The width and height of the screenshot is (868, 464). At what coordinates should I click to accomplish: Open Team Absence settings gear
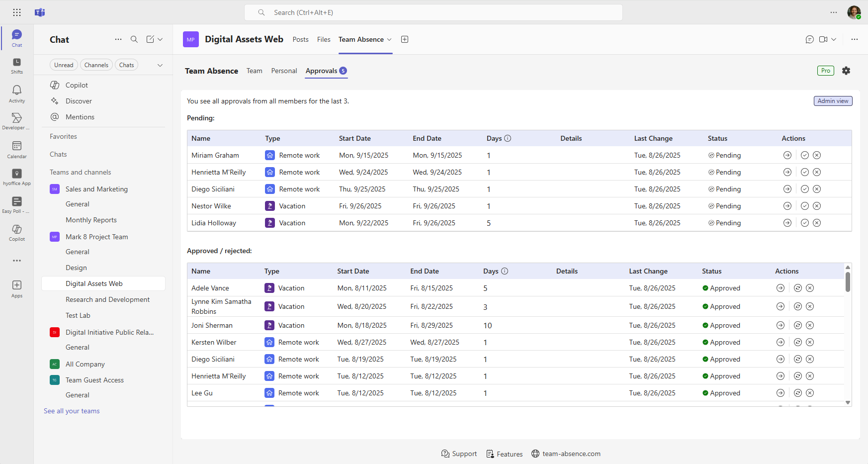coord(846,71)
